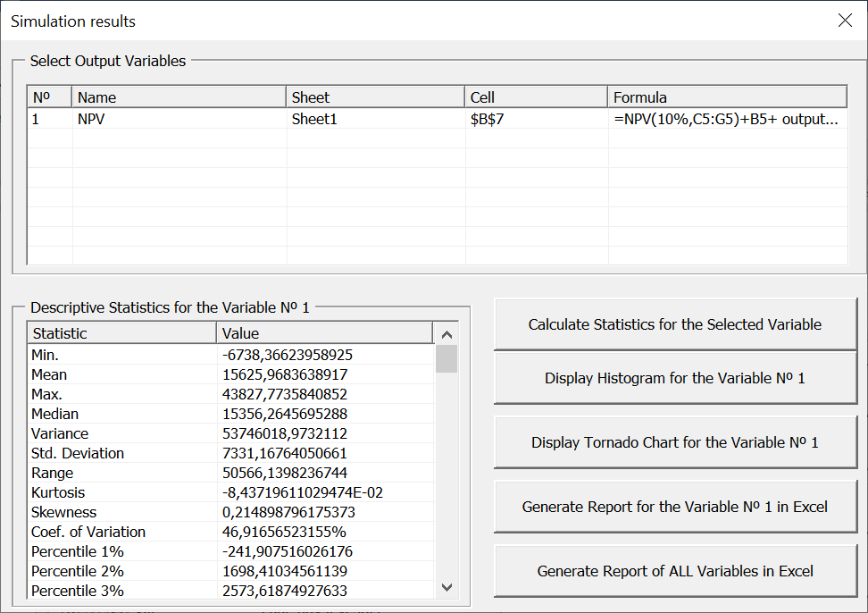Select the Kurtosis statistic row label
The image size is (868, 613).
pos(58,493)
